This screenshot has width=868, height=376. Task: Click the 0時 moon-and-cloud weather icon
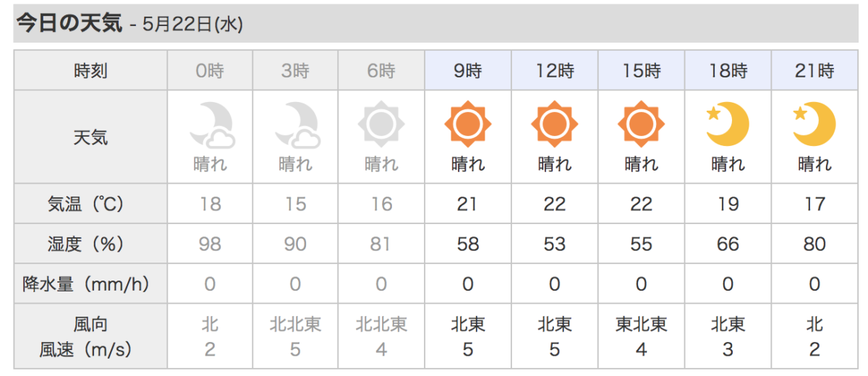210,125
